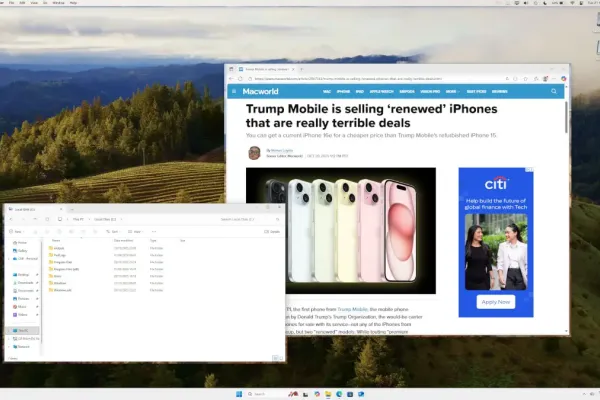This screenshot has height=400, width=600.
Task: Open the Windows Start button
Action: 239,394
